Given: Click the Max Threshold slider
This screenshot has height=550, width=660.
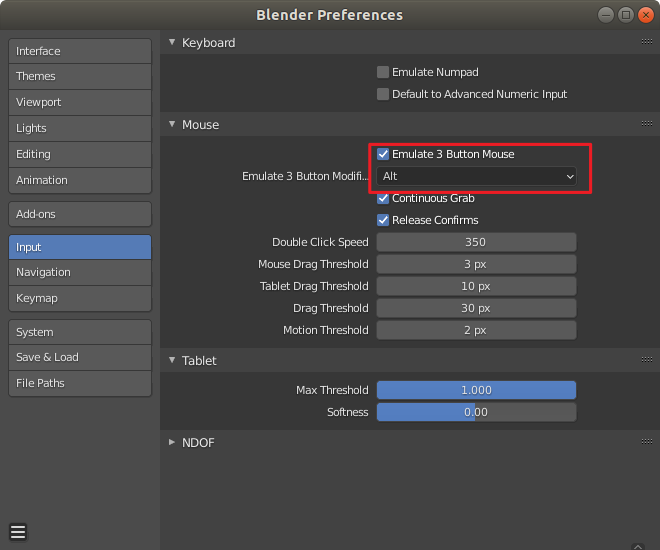Looking at the screenshot, I should (476, 390).
